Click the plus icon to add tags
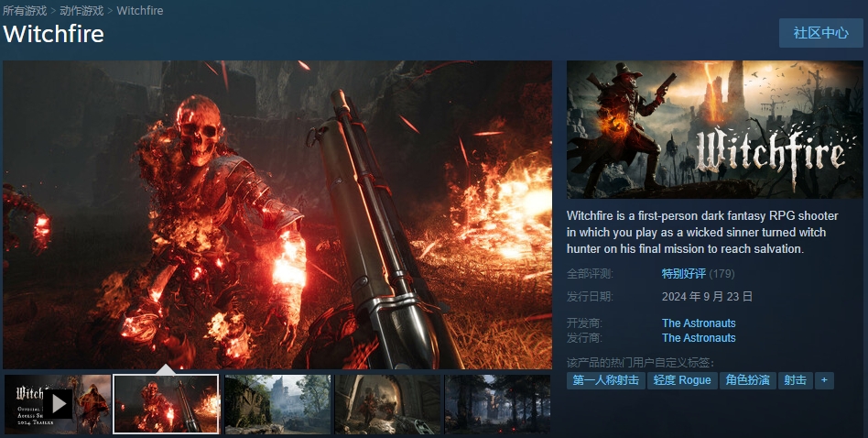Screen dimensions: 868x438 [x=824, y=380]
